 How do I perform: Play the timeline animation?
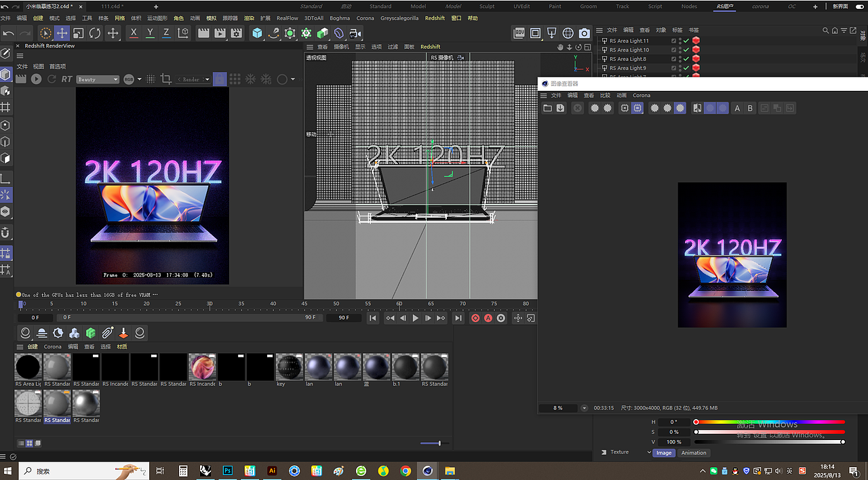click(415, 318)
